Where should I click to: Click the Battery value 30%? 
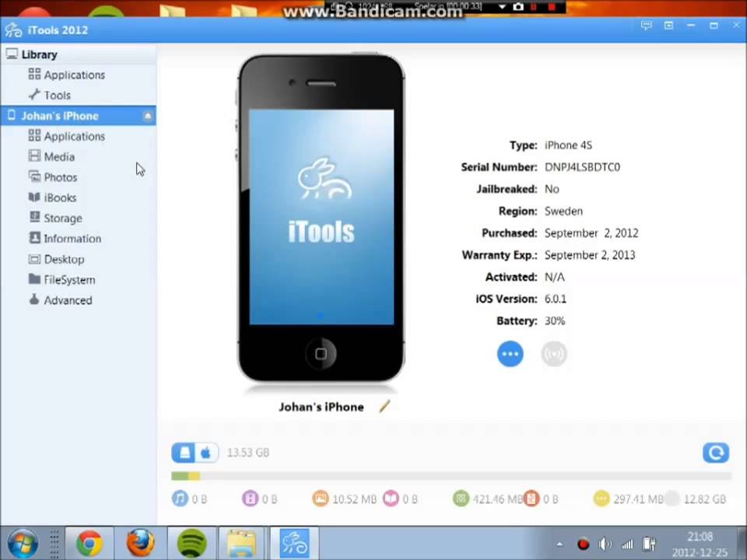555,321
